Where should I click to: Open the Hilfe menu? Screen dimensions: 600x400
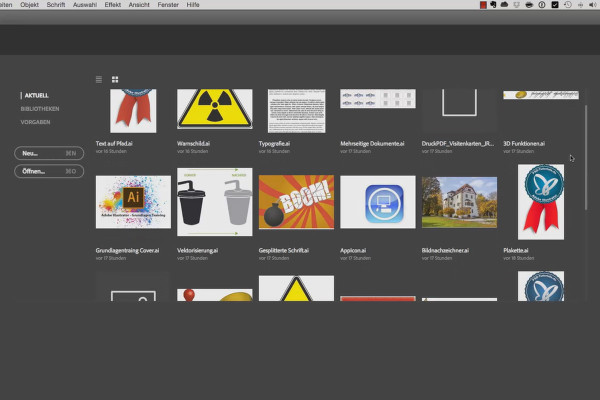click(193, 5)
